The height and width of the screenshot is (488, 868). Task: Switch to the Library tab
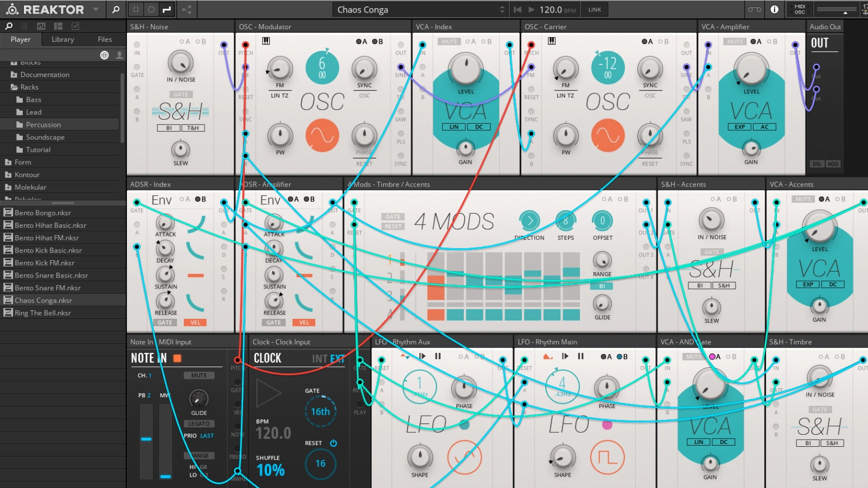(x=62, y=40)
